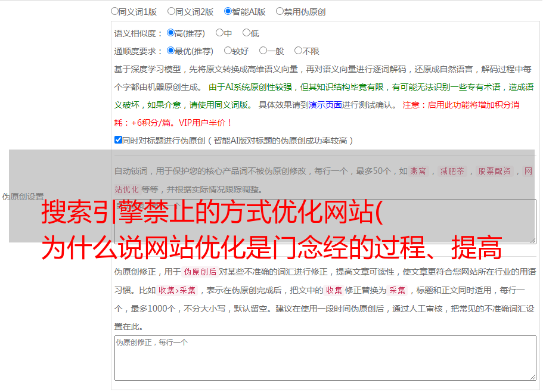Set 语义相似度 to 低
Image resolution: width=543 pixels, height=392 pixels.
246,33
